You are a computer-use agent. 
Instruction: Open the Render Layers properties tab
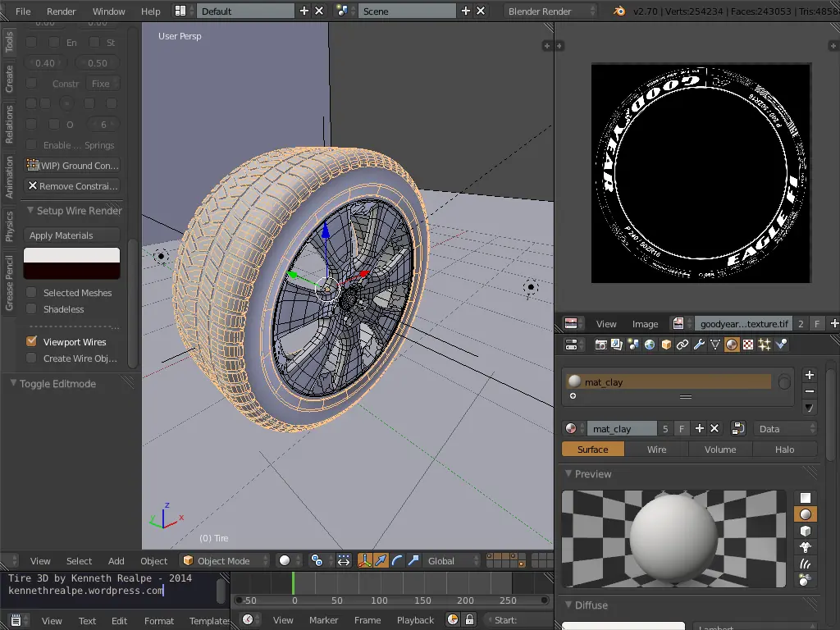point(617,345)
